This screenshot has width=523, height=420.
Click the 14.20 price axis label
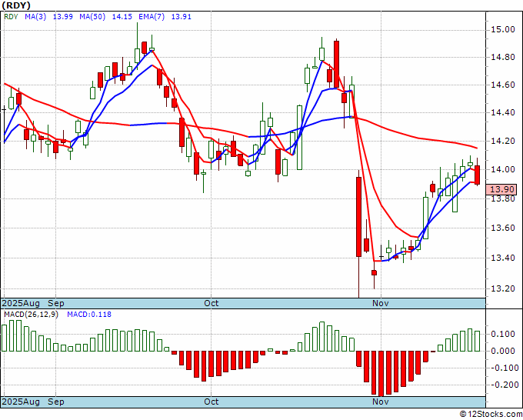(503, 141)
